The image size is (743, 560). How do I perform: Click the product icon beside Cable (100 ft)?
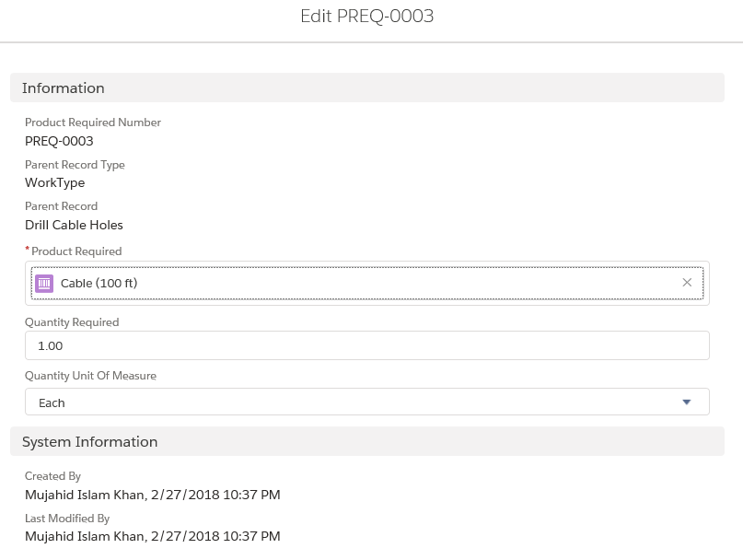(43, 283)
